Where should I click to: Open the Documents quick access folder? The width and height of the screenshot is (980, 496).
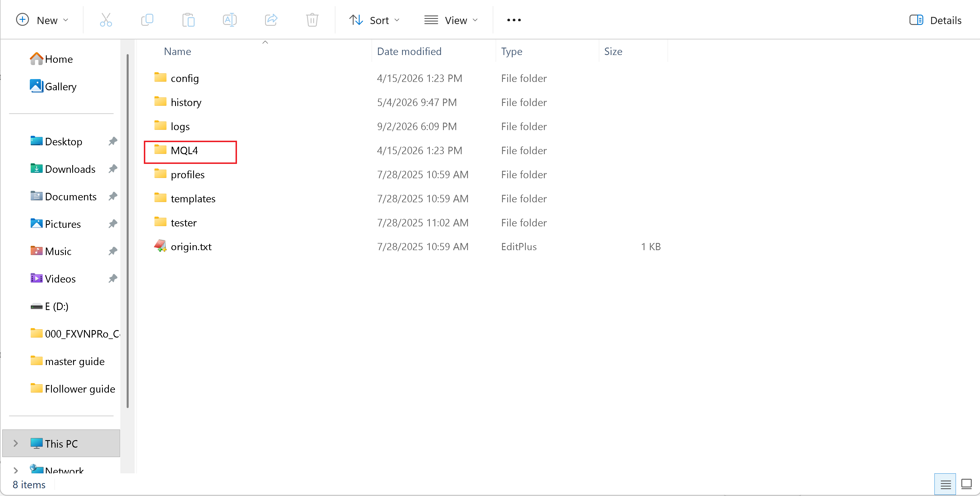point(64,196)
